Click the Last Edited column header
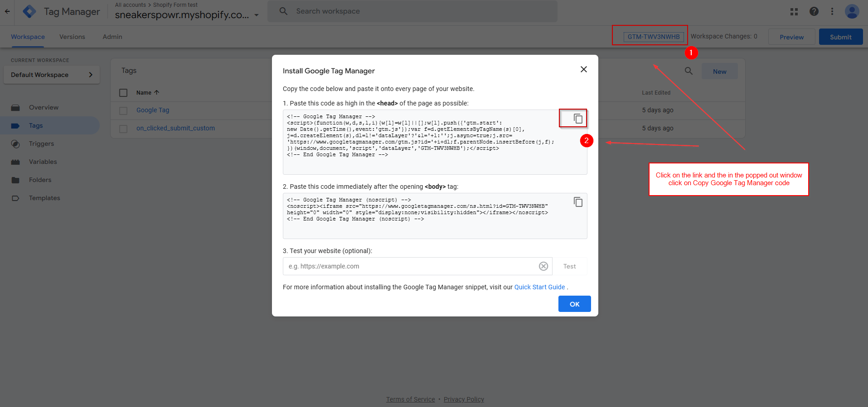Image resolution: width=868 pixels, height=407 pixels. (x=656, y=93)
